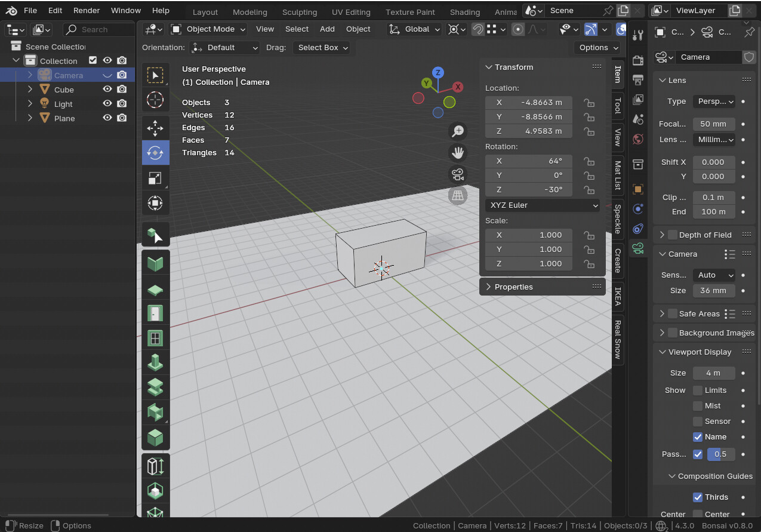Screen dimensions: 761x532
Task: Choose the Move tool
Action: click(x=155, y=128)
